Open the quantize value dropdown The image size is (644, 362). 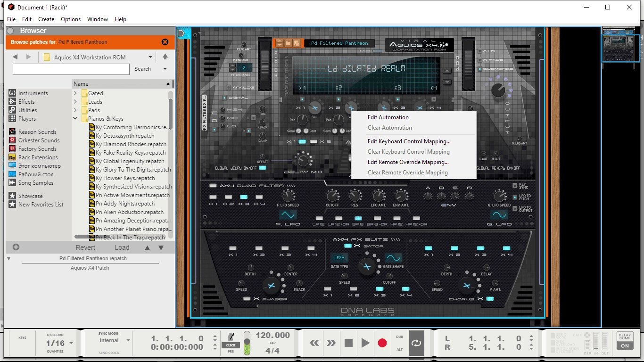click(71, 344)
